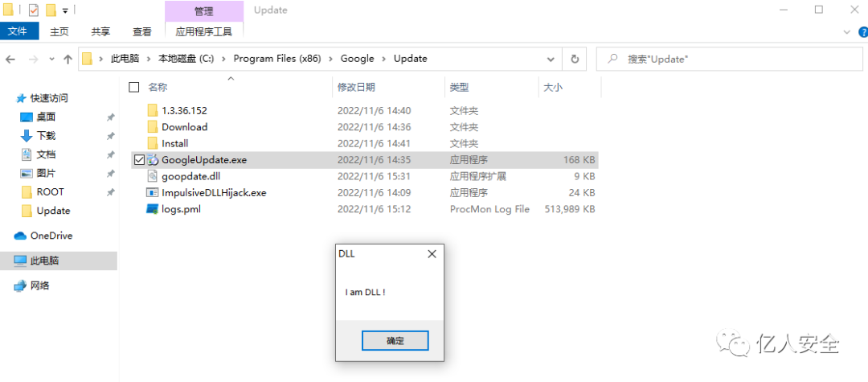
Task: Toggle the select-all checkbox in header
Action: pyautogui.click(x=133, y=87)
